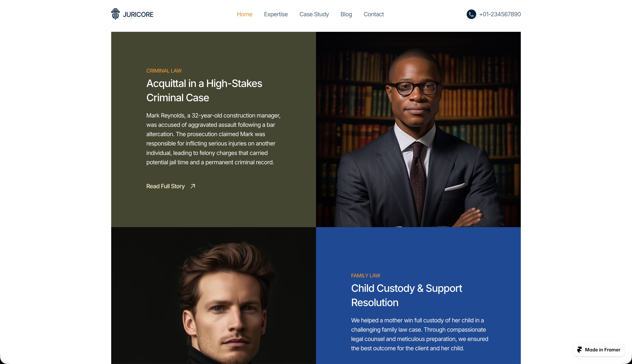Open the Acquittal in a High-Stakes Criminal Case heading

[x=204, y=90]
